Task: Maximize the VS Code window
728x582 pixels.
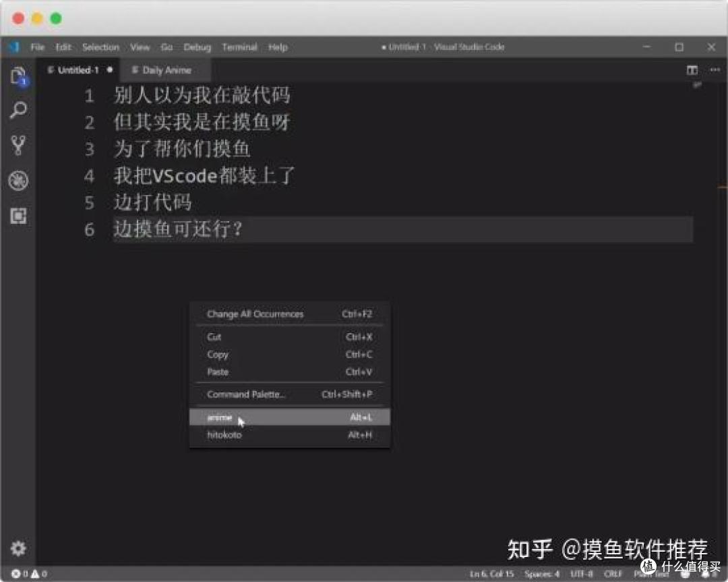Action: 679,47
